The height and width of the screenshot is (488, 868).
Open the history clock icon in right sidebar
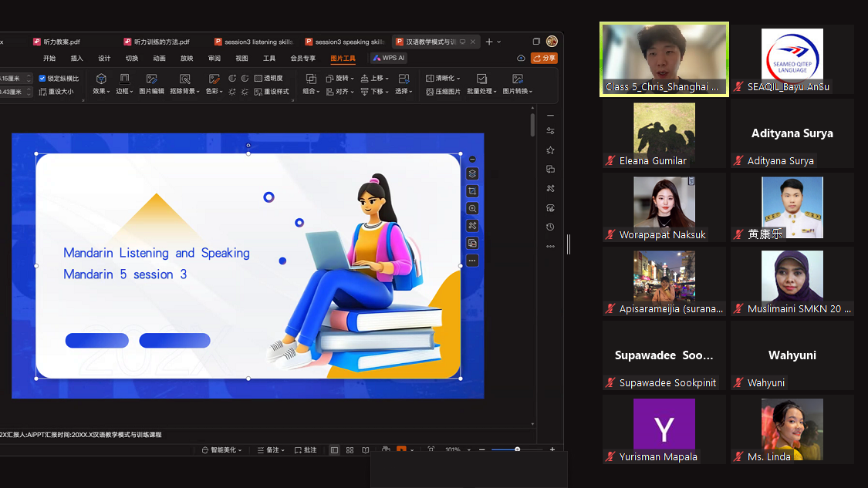click(550, 227)
